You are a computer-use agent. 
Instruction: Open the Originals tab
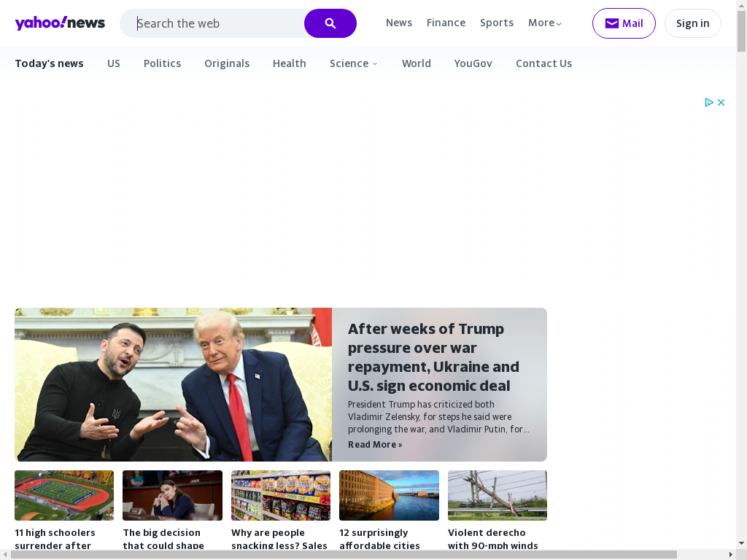[x=227, y=63]
